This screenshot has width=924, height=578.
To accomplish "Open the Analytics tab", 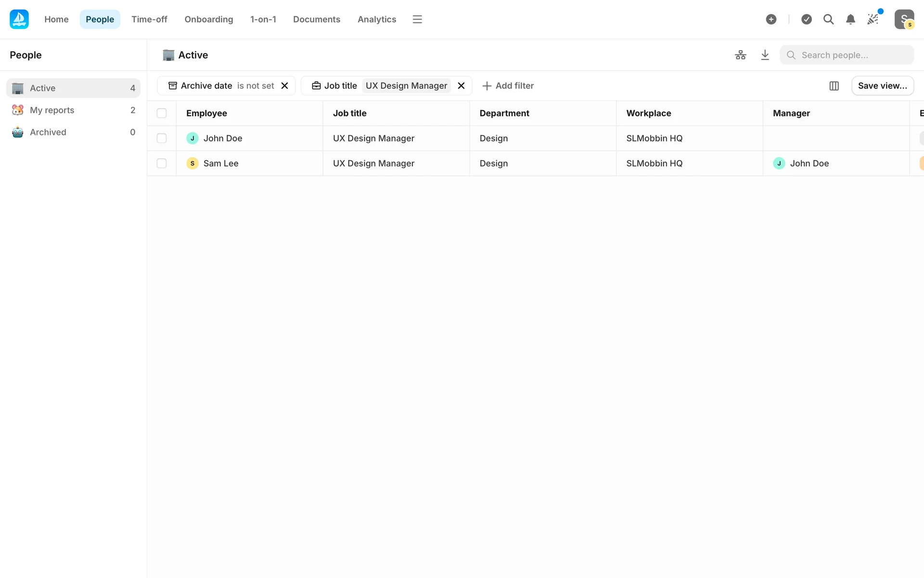I will [x=376, y=19].
